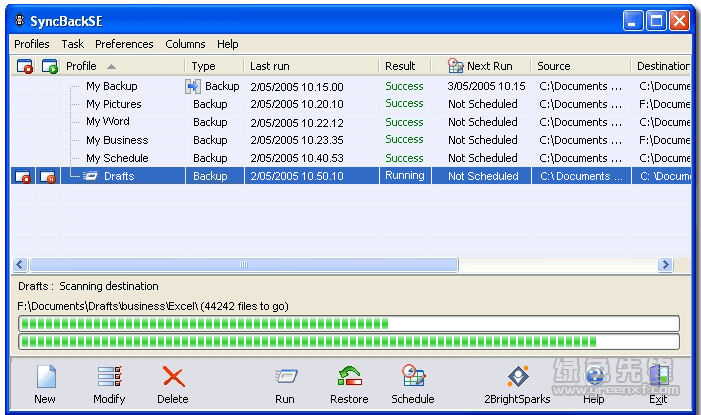Select the Drafts profile row

tap(351, 176)
